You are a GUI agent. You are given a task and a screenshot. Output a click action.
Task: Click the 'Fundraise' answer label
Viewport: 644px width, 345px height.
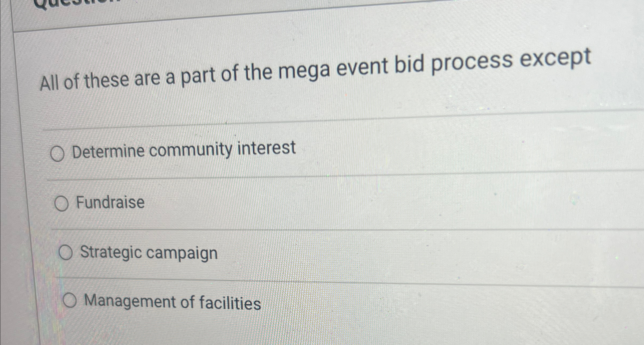[x=110, y=202]
